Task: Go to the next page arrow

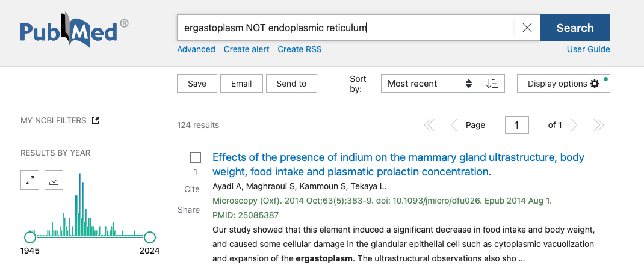Action: (574, 125)
